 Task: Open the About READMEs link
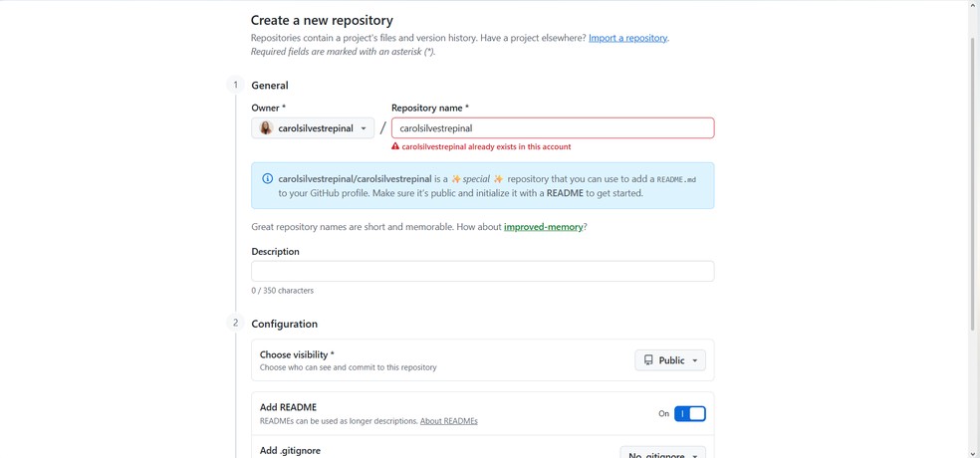click(x=449, y=421)
